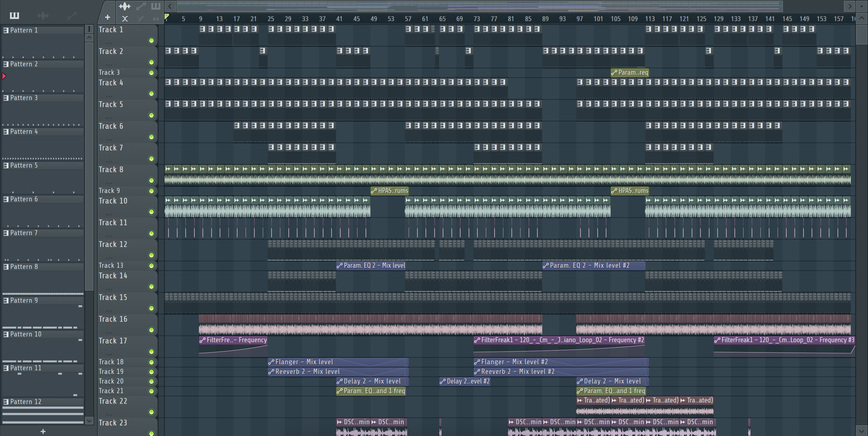Toggle the Track 9 mute LED

point(151,191)
